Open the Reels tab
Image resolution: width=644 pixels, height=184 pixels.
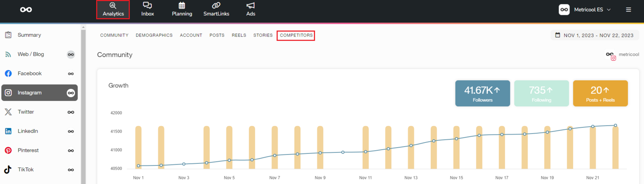click(x=239, y=36)
